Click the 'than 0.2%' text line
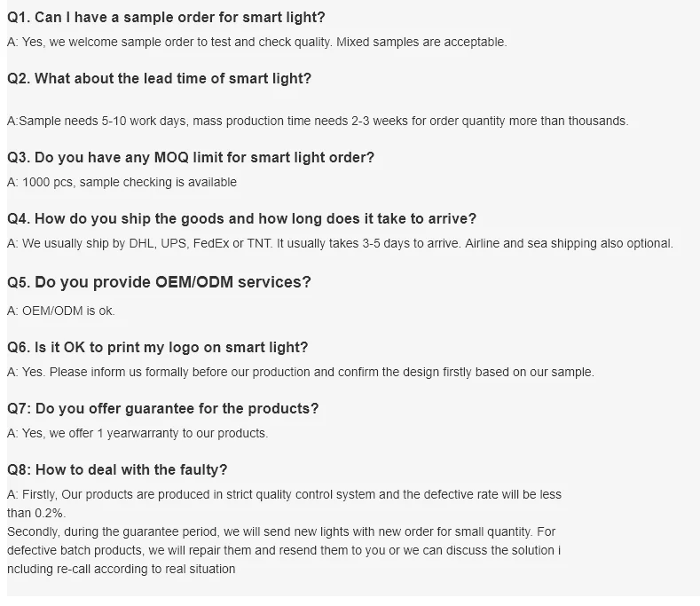The image size is (700, 606). (x=36, y=513)
